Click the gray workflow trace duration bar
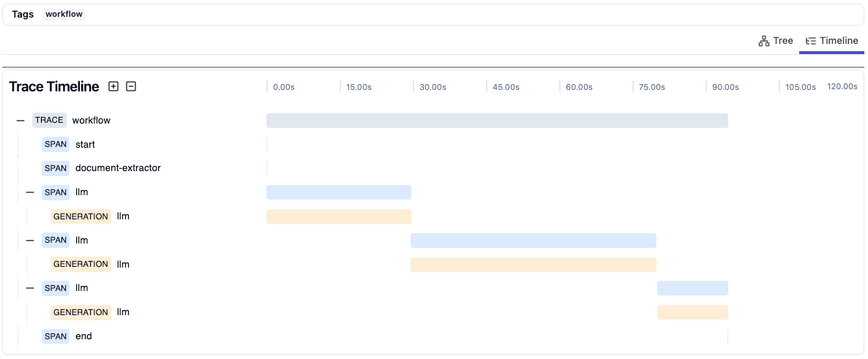Viewport: 868px width, 359px height. click(496, 121)
